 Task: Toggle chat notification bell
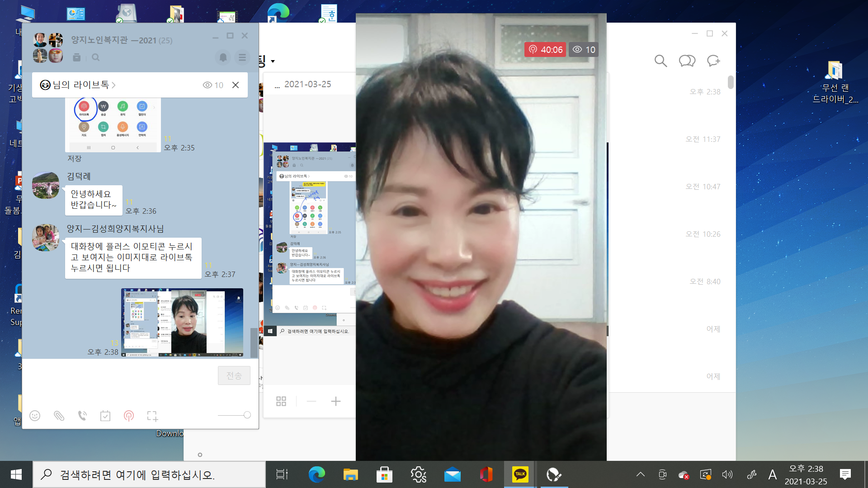click(x=223, y=57)
